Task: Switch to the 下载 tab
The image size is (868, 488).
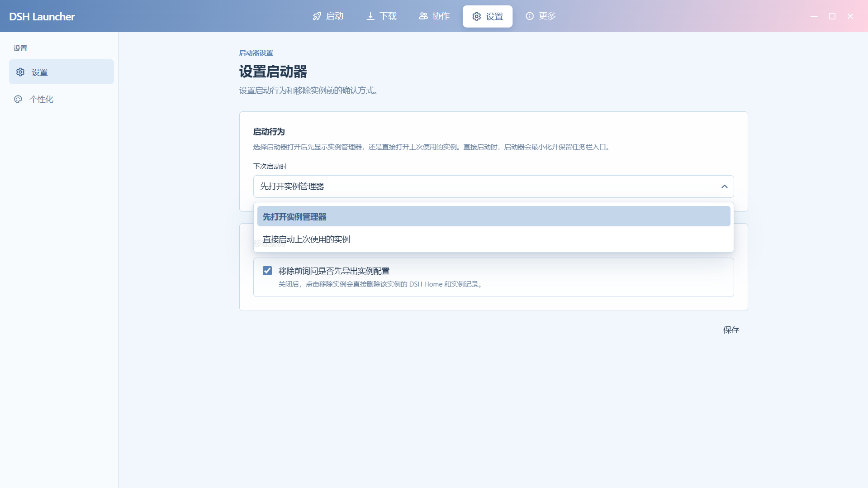Action: [x=381, y=16]
